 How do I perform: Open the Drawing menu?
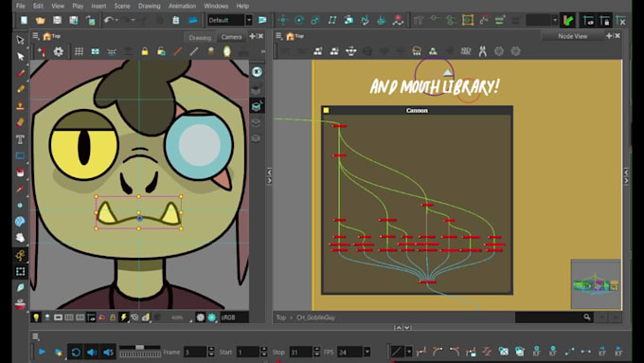(149, 6)
